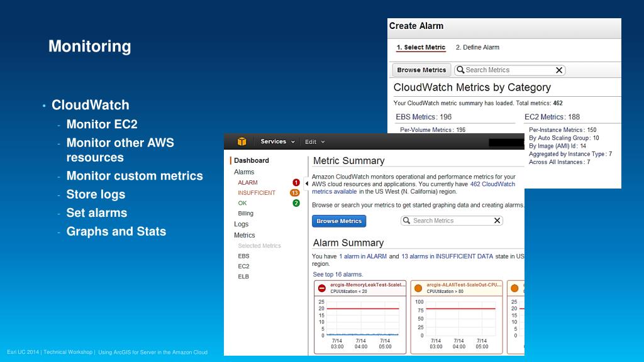The image size is (644, 362).
Task: Open the Edit dropdown menu
Action: pos(314,142)
